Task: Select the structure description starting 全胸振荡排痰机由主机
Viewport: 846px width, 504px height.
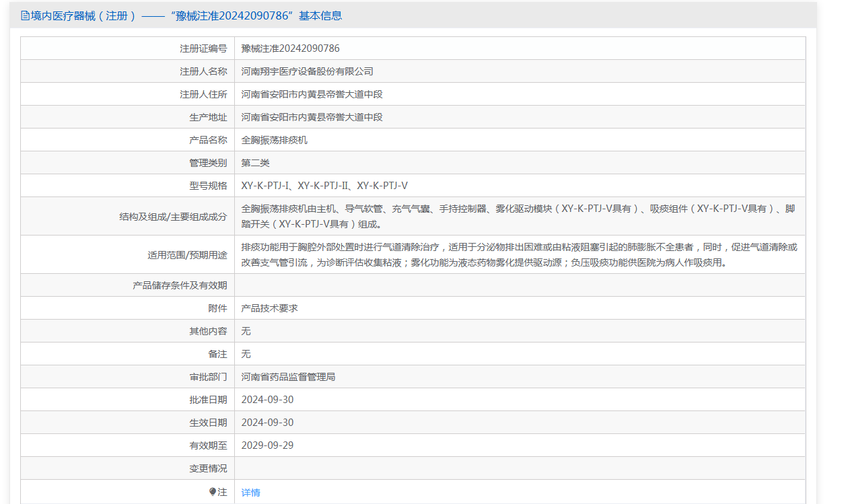Action: tap(518, 217)
